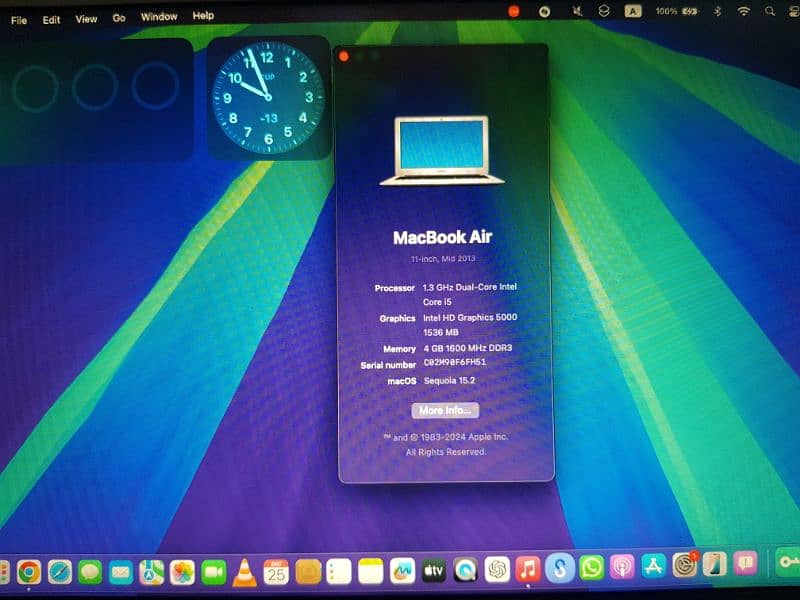The width and height of the screenshot is (800, 600).
Task: Open the Help menu
Action: coord(203,16)
